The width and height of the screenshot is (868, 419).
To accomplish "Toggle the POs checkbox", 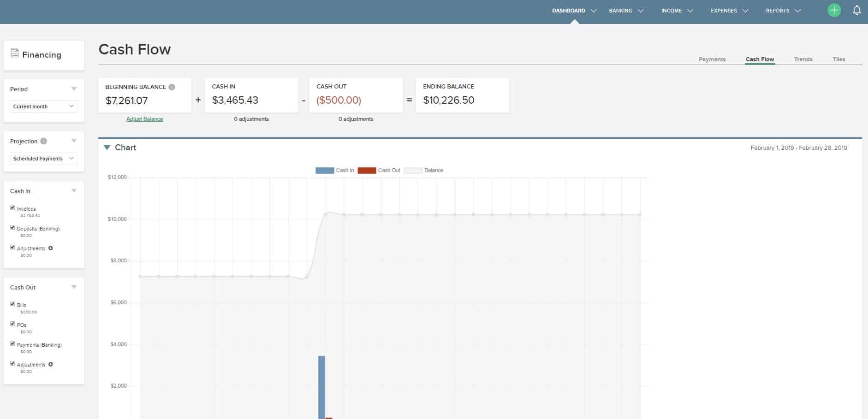I will (x=12, y=324).
